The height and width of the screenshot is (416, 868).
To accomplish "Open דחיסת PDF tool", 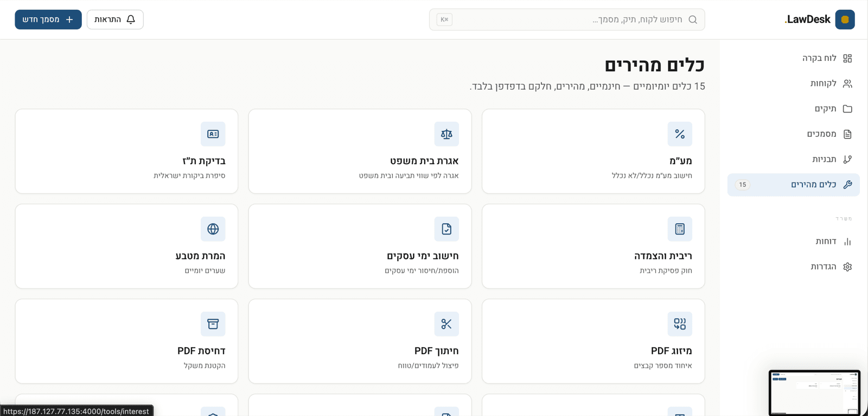I will tap(201, 351).
